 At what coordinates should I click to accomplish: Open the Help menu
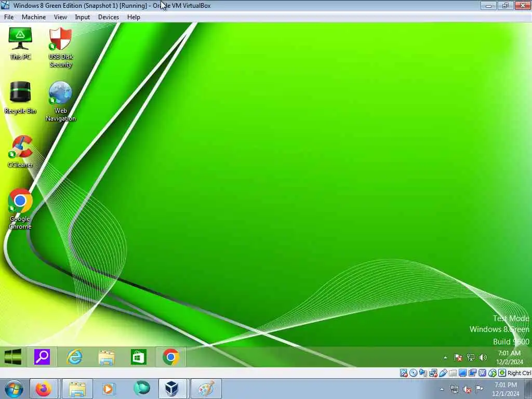tap(134, 17)
